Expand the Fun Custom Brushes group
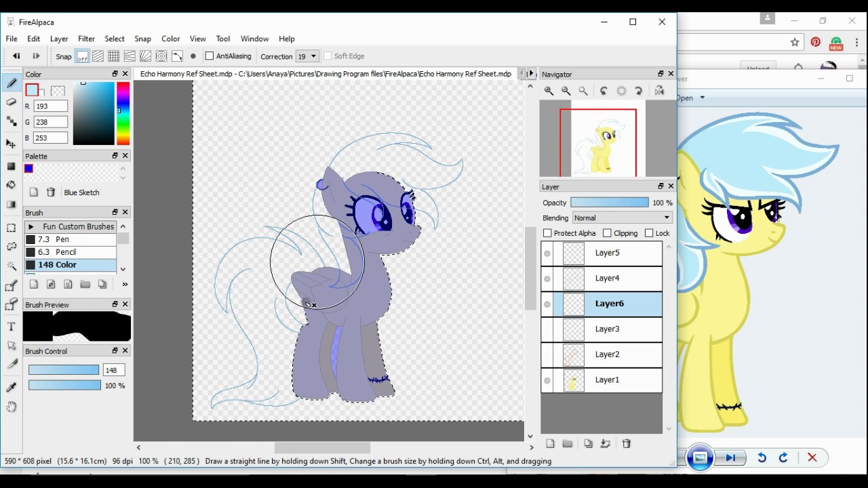The image size is (868, 488). pos(31,227)
